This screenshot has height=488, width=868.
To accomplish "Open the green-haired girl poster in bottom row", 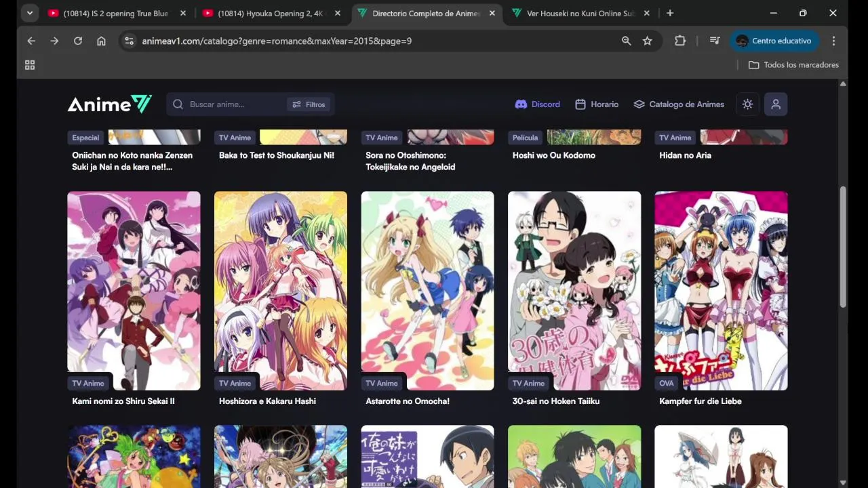I will coord(134,456).
